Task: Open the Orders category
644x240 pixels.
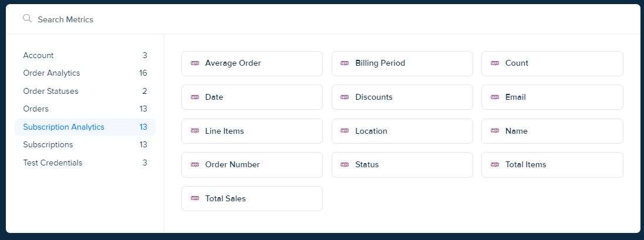Action: [x=36, y=109]
